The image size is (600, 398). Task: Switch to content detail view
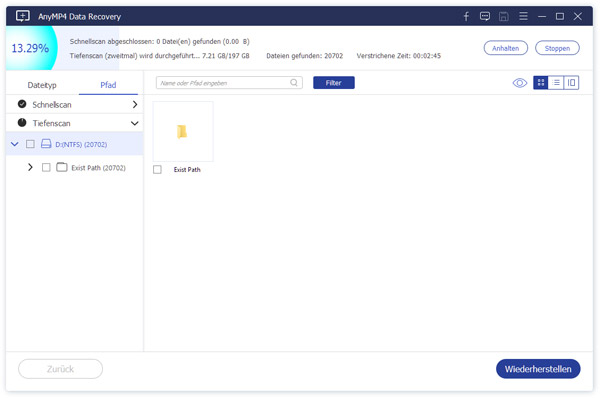(x=571, y=83)
